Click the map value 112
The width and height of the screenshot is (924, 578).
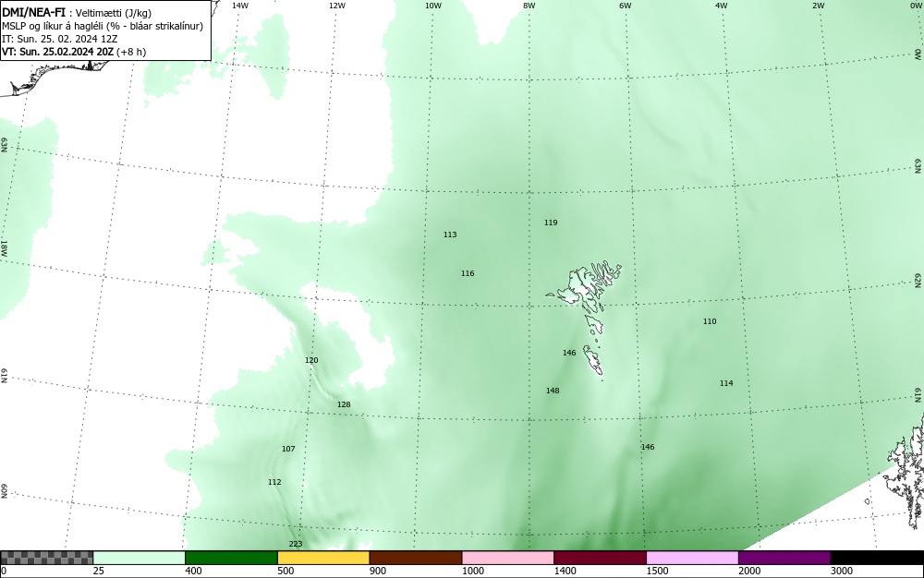[274, 482]
